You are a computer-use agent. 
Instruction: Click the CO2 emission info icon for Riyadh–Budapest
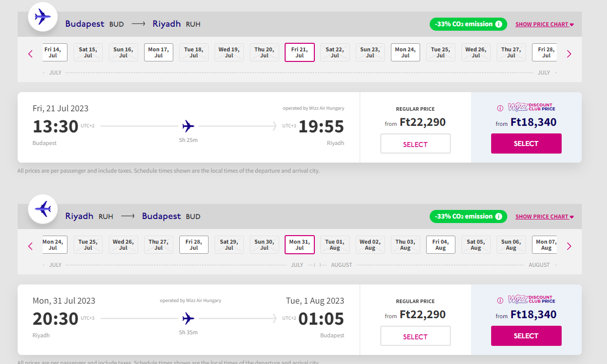[x=498, y=216]
